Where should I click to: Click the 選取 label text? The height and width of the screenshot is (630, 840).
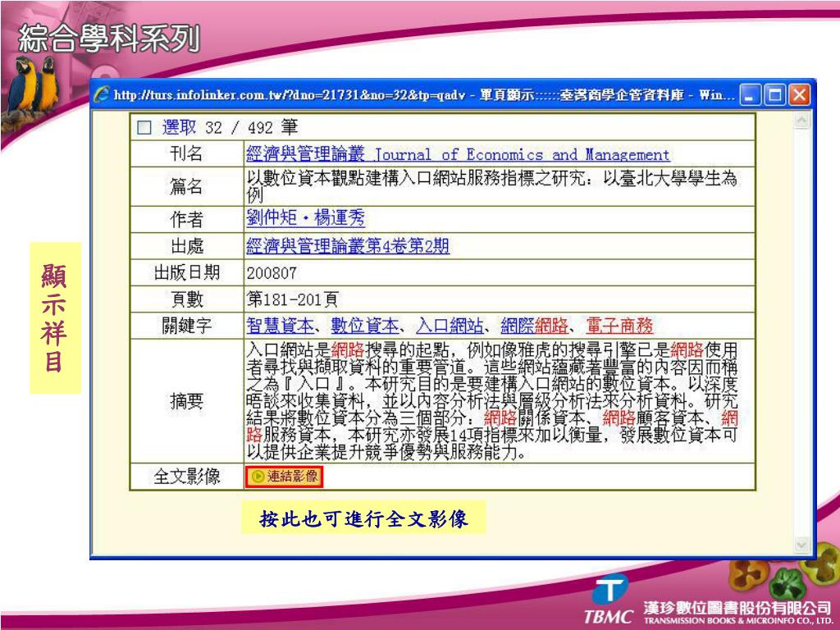[179, 127]
